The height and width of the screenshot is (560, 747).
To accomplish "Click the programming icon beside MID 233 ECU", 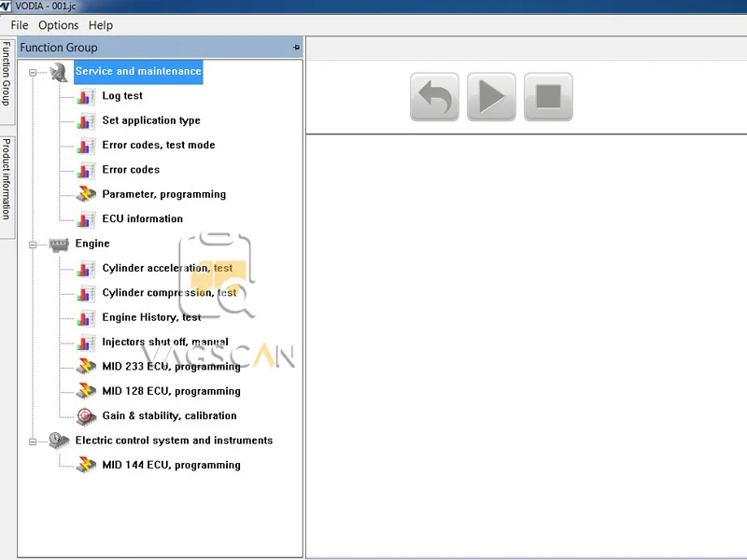I will [x=86, y=367].
